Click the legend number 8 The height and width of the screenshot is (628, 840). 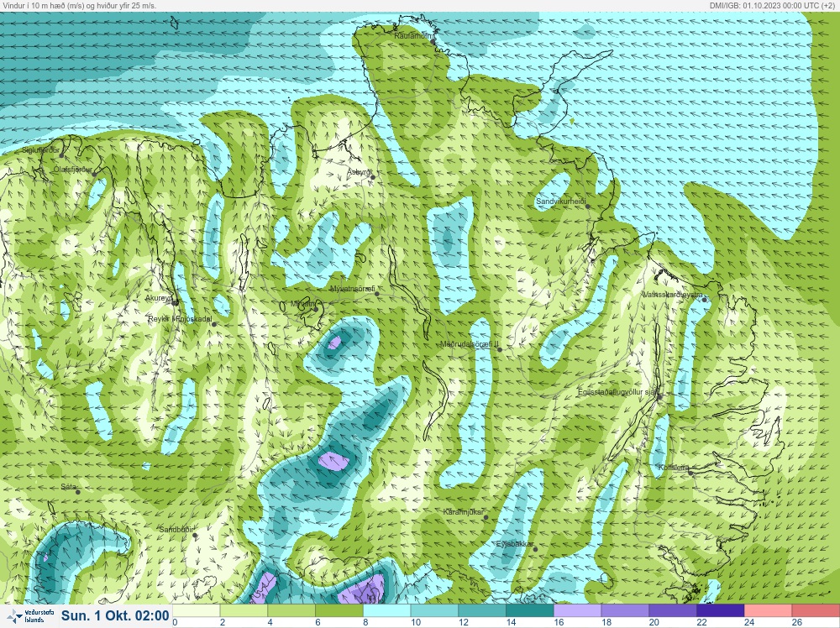click(x=366, y=623)
